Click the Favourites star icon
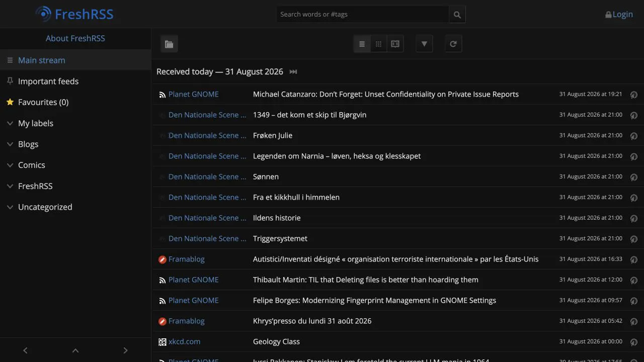The height and width of the screenshot is (362, 644). tap(10, 102)
